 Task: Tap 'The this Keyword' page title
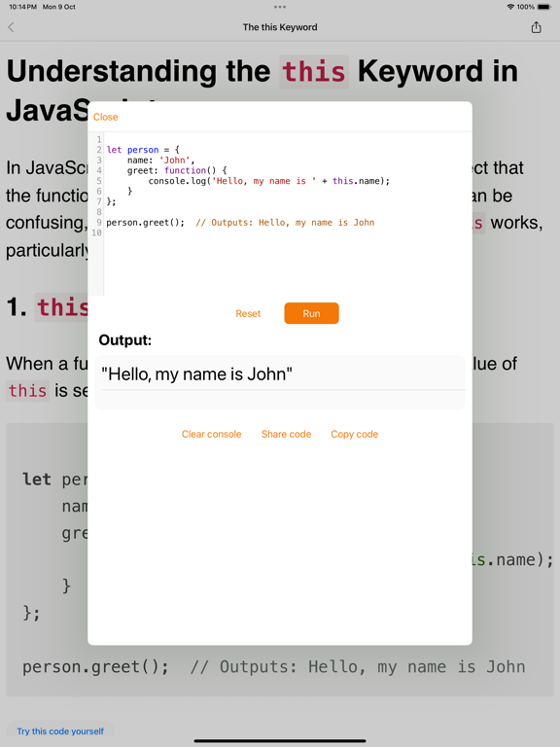click(x=280, y=27)
